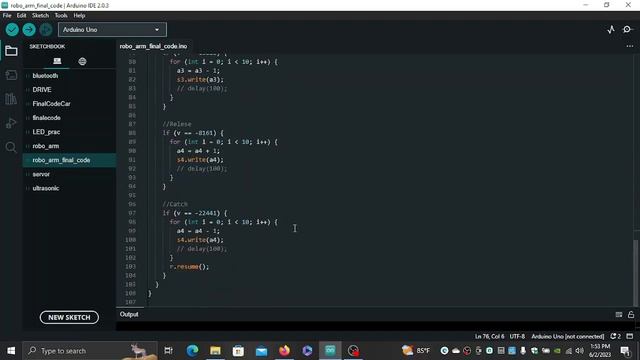The height and width of the screenshot is (360, 640).
Task: Open the Search sidebar icon
Action: [x=11, y=147]
